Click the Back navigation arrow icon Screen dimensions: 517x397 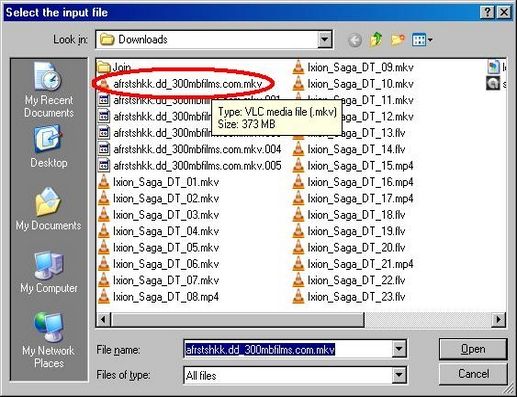[x=355, y=40]
